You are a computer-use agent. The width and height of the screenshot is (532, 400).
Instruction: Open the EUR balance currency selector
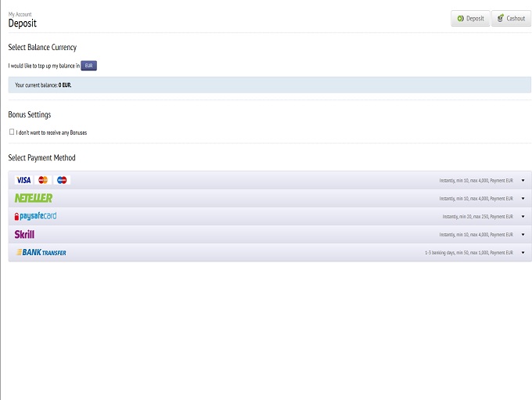pyautogui.click(x=88, y=66)
